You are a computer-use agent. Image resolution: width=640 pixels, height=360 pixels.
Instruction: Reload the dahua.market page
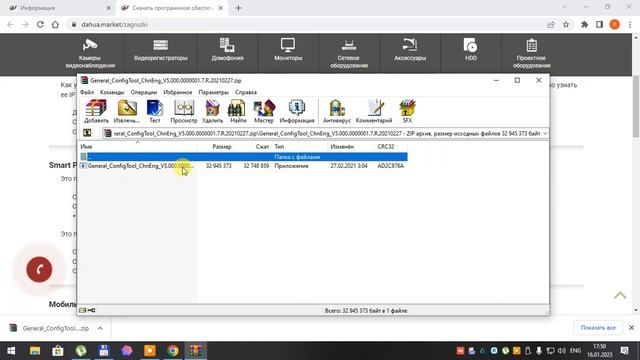pyautogui.click(x=40, y=24)
